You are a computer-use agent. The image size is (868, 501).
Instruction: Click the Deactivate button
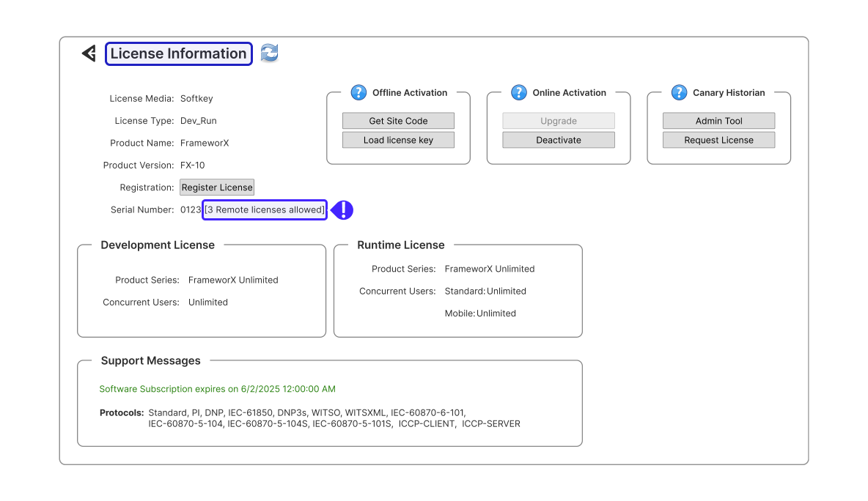point(559,140)
